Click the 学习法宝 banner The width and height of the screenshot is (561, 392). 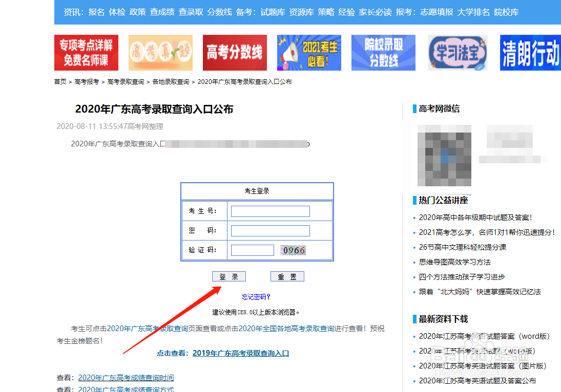pos(456,52)
